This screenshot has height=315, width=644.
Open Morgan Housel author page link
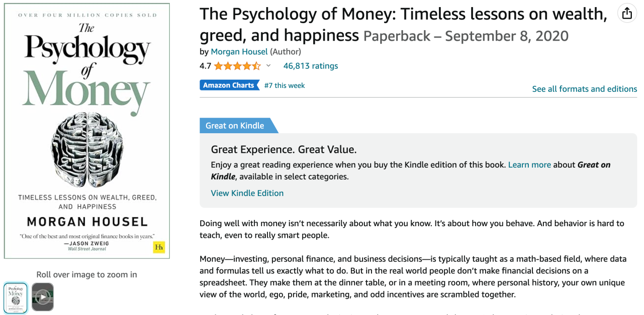239,52
